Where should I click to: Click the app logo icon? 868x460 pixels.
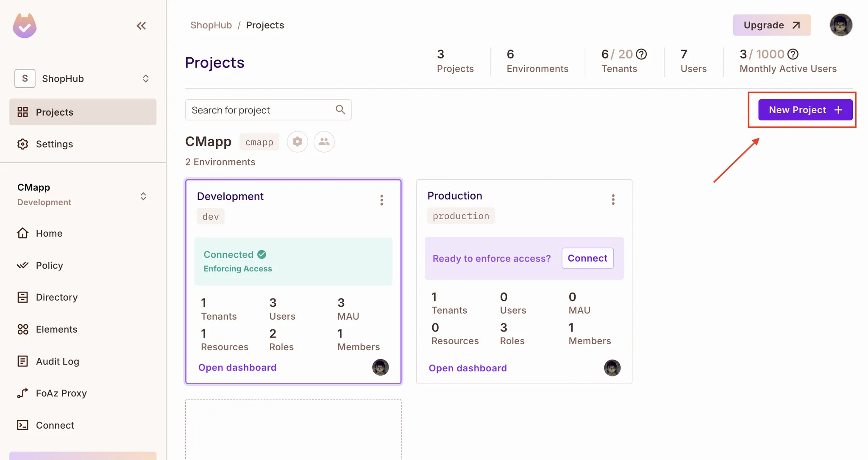click(25, 26)
